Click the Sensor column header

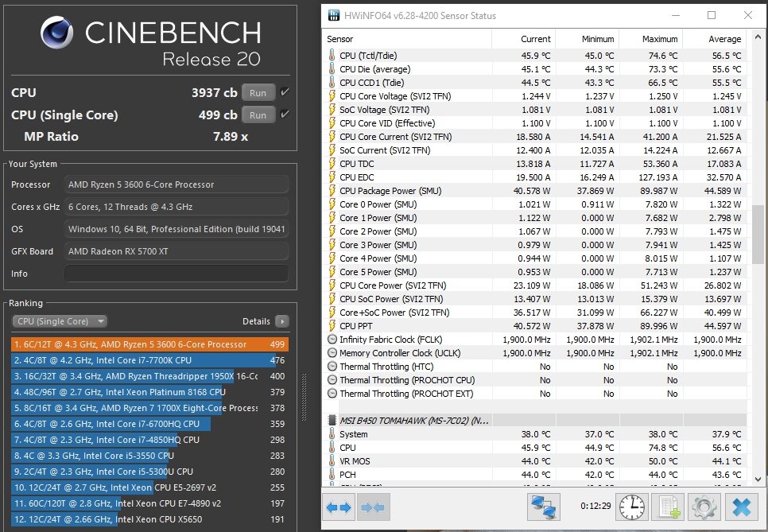pos(408,39)
